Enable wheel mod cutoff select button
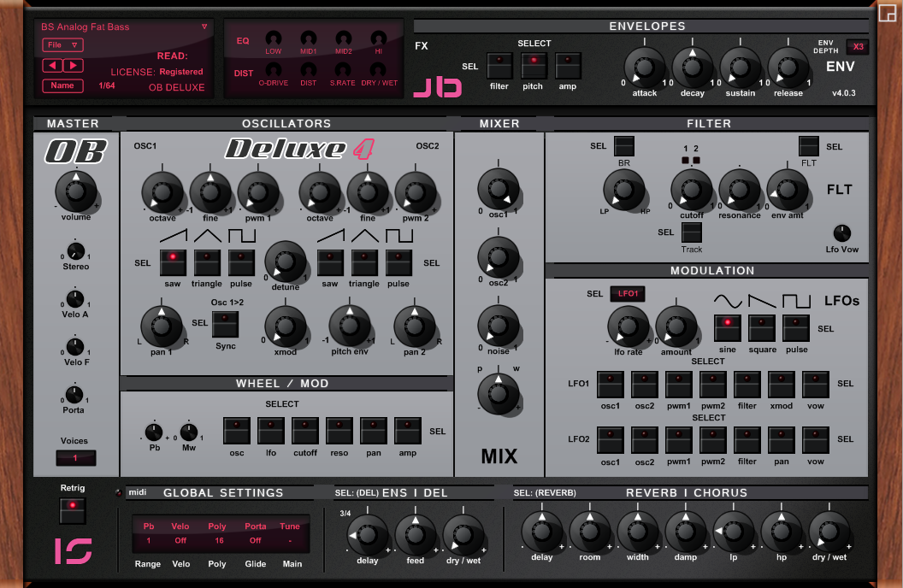903x588 pixels. 305,431
